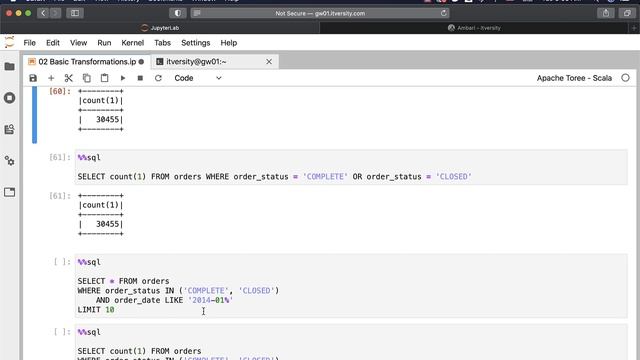This screenshot has height=360, width=640.
Task: Open the File menu
Action: (29, 43)
